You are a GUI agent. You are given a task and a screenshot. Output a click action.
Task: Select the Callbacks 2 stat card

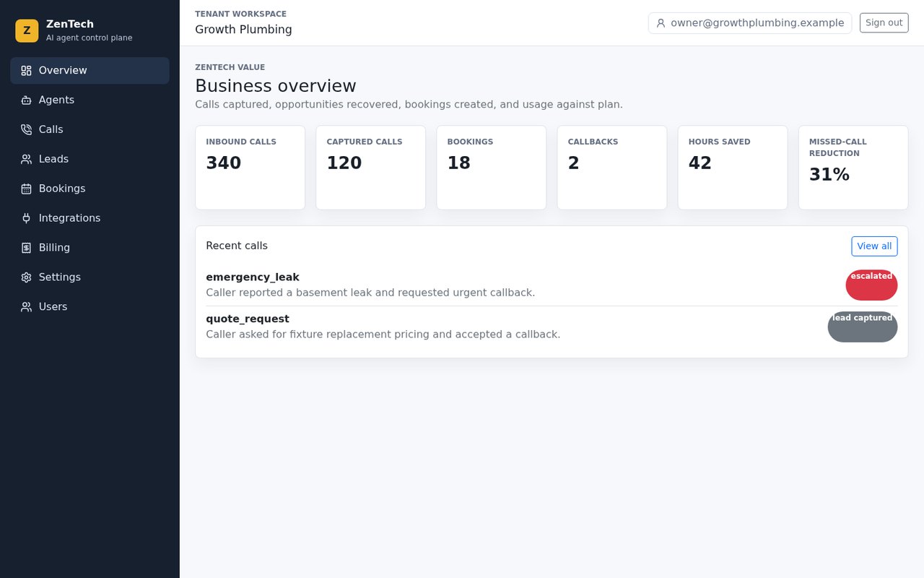point(612,168)
